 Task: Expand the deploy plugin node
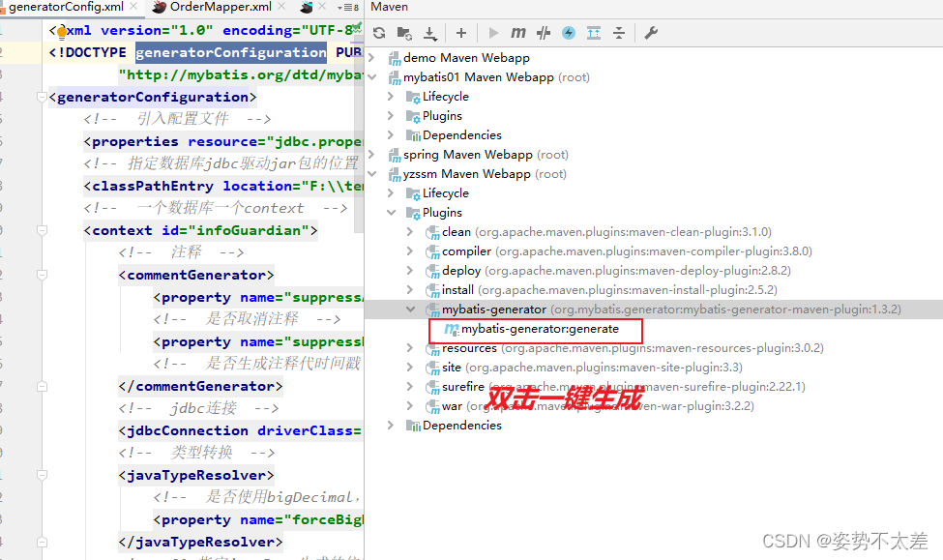coord(410,271)
